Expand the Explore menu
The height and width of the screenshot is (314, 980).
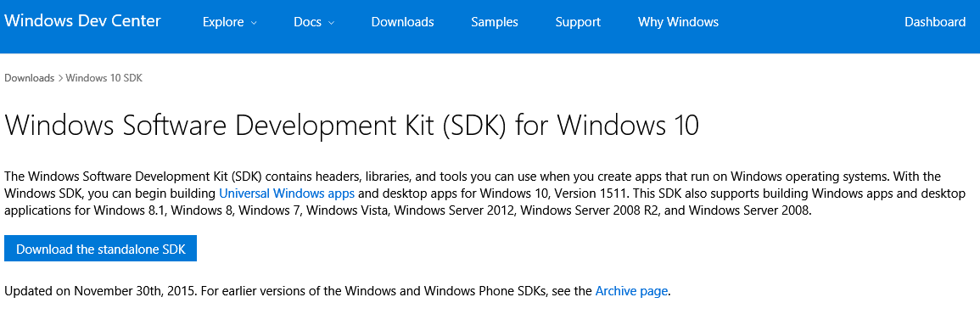[x=229, y=22]
